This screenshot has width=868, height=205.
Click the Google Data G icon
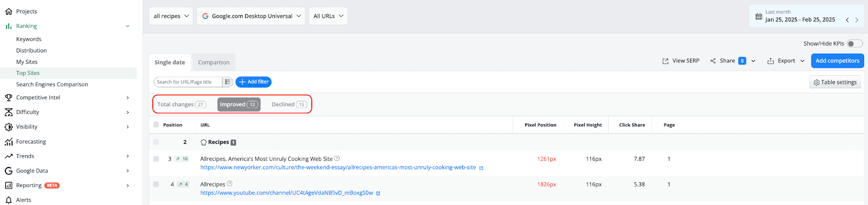9,171
